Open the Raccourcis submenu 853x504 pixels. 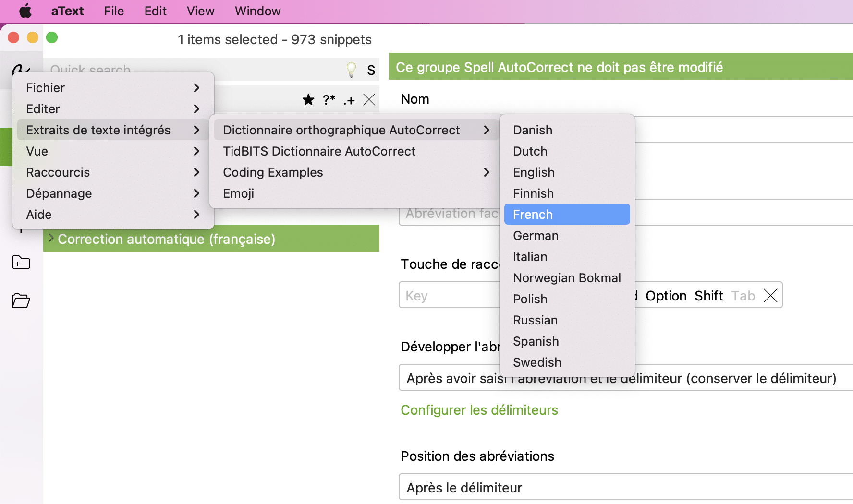point(113,172)
